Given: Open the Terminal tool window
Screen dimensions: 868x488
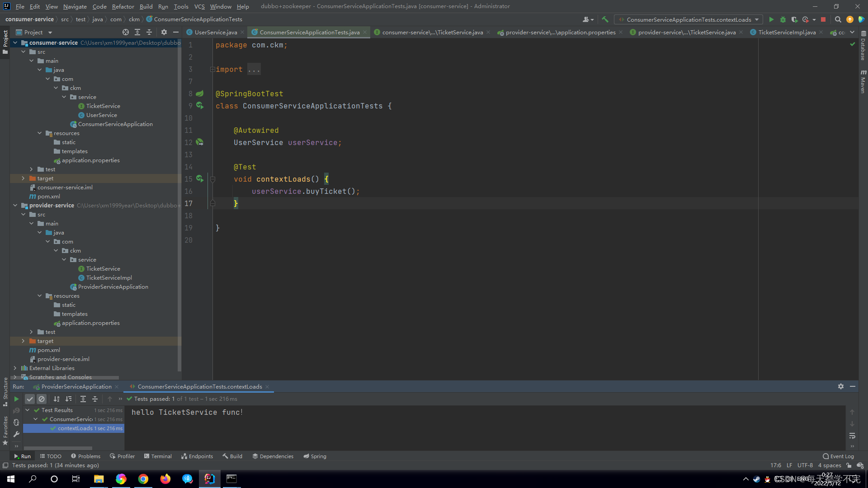Looking at the screenshot, I should click(158, 456).
